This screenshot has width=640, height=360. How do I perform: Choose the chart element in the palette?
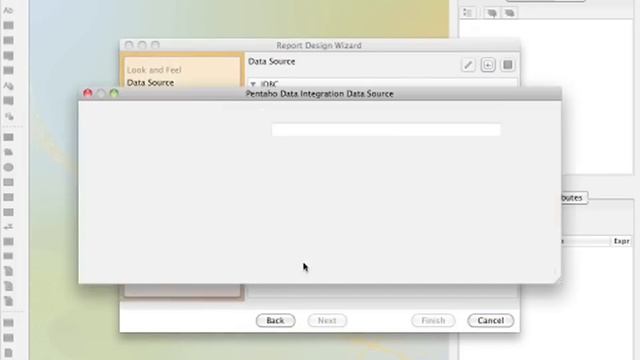pyautogui.click(x=8, y=242)
